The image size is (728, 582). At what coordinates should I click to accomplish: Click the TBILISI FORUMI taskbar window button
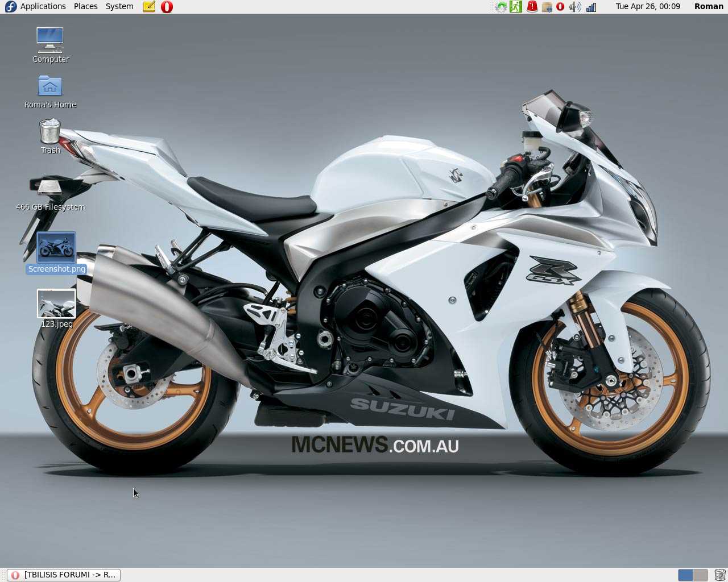coord(64,575)
